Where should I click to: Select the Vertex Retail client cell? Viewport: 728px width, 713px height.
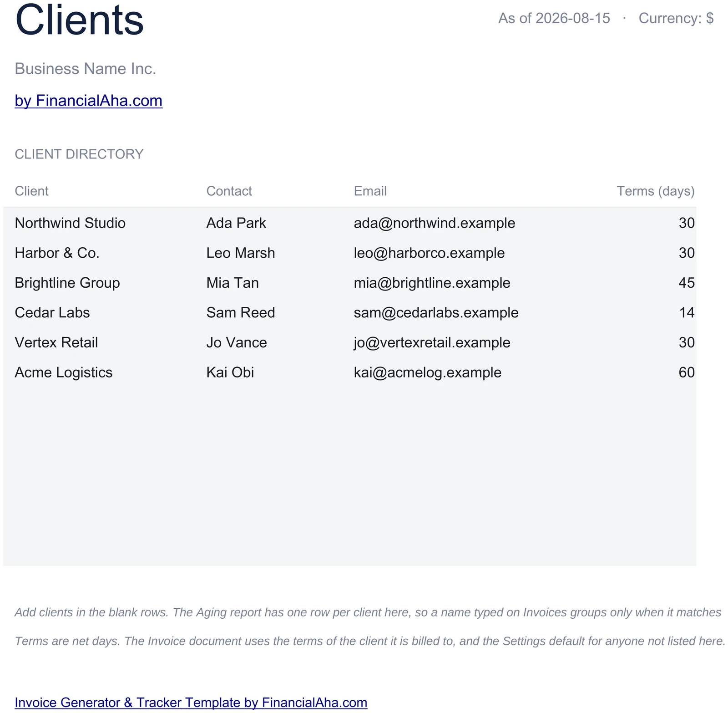(x=56, y=343)
